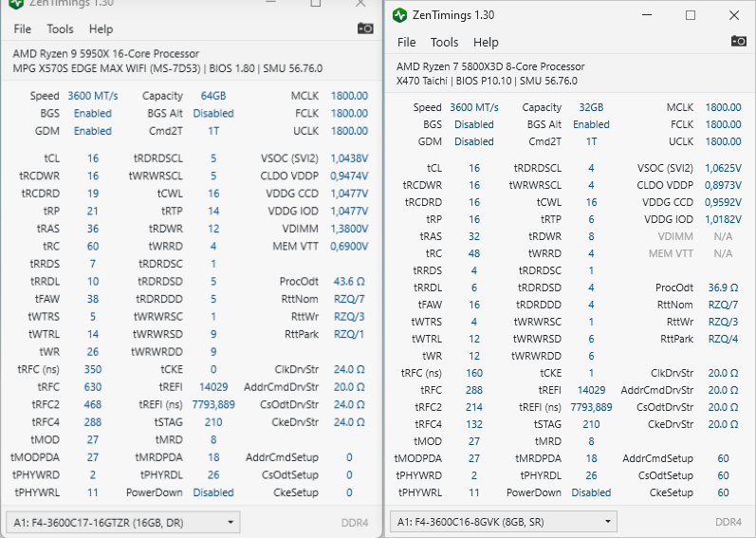Click tRFC value 288 in right window
Viewport: 756px width, 538px height.
point(474,390)
